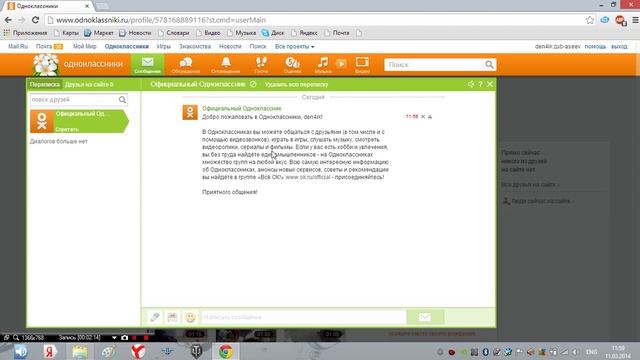The width and height of the screenshot is (640, 360).
Task: Open Знакомства in the top bar
Action: 195,47
